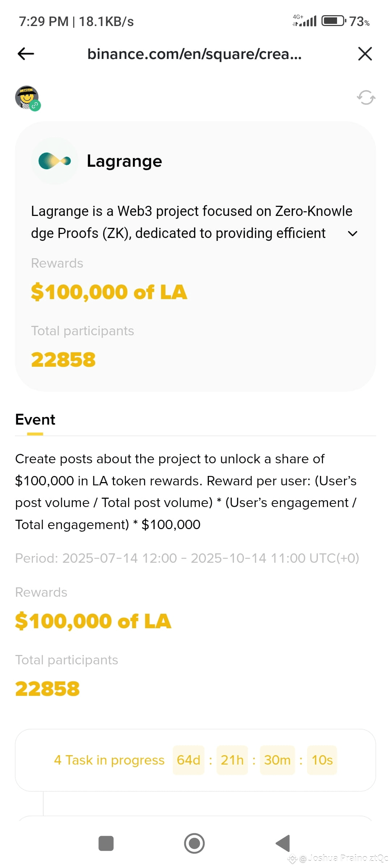
Task: Select the Event tab
Action: 35,420
